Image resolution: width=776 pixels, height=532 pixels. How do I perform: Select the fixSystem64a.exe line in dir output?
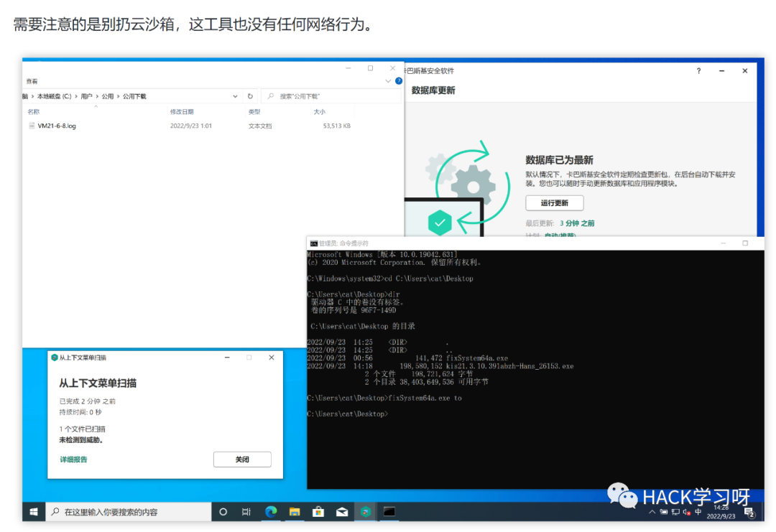pos(407,358)
